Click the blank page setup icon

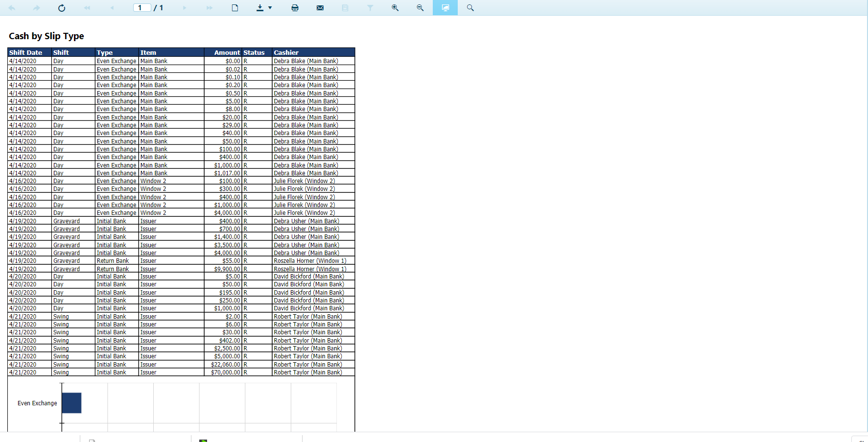click(x=235, y=8)
